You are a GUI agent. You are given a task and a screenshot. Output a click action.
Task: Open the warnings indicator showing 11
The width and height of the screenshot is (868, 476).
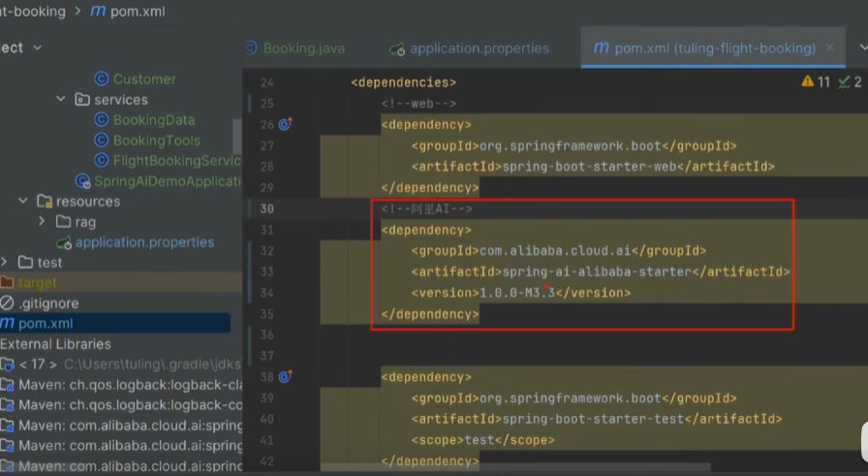(816, 82)
